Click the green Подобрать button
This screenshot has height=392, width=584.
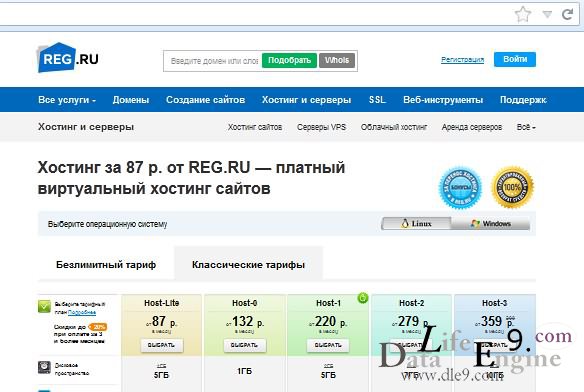click(289, 60)
